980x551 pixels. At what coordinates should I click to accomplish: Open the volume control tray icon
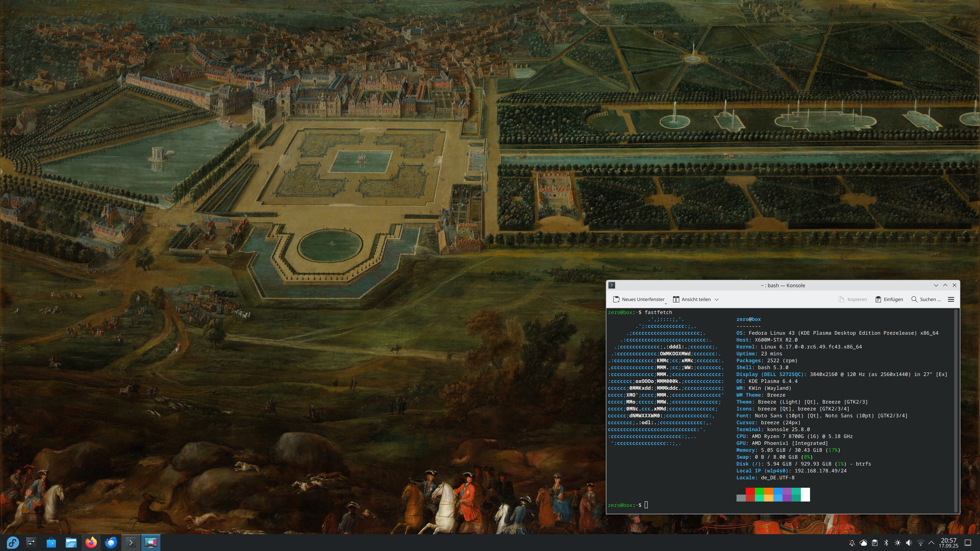coord(909,543)
